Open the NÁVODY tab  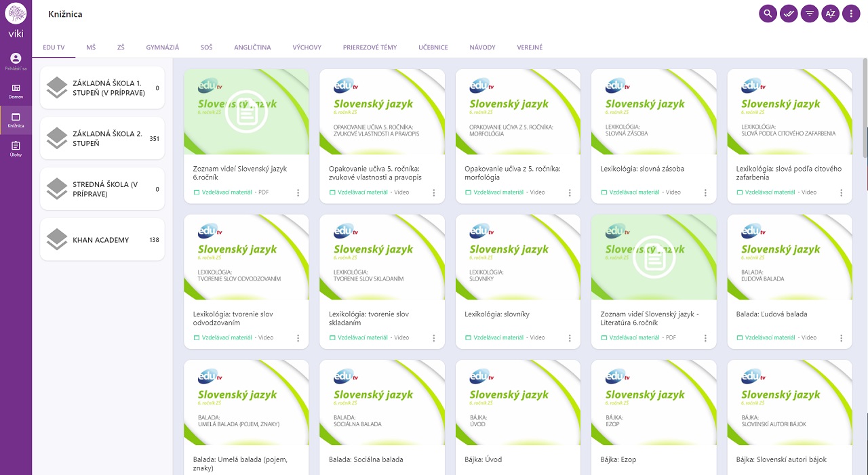pyautogui.click(x=483, y=47)
